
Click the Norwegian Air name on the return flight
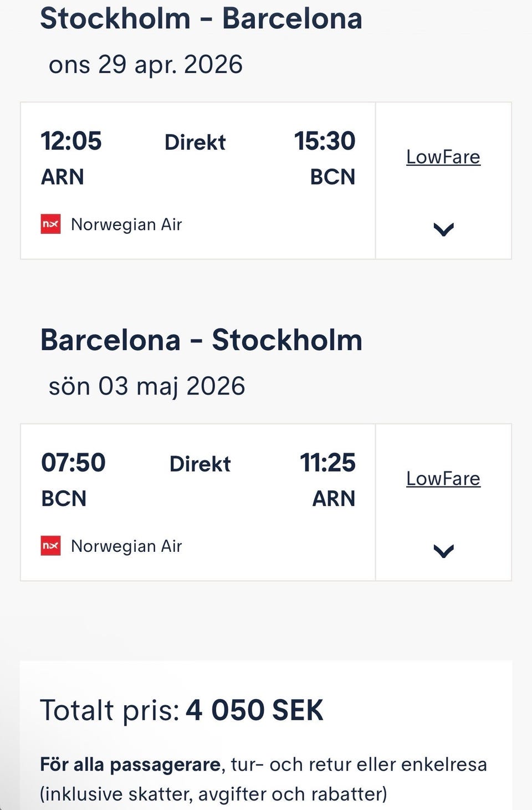(126, 546)
